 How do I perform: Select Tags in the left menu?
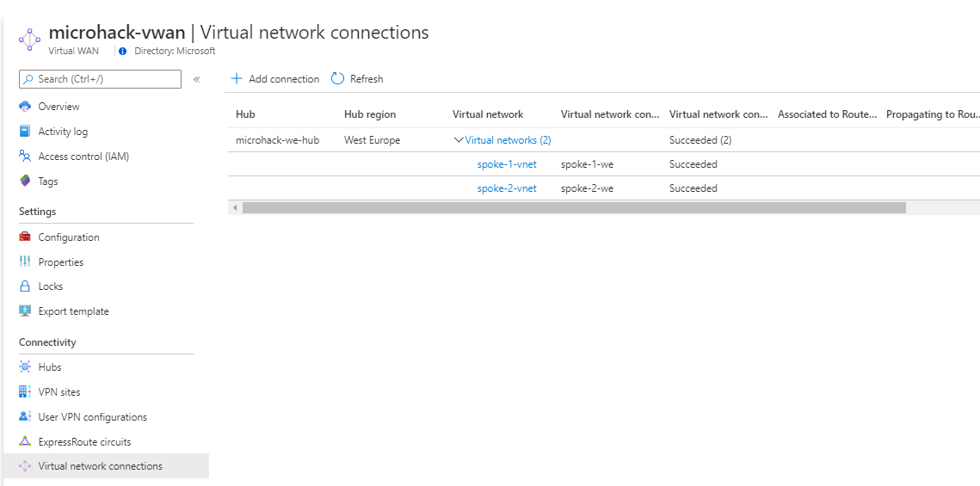click(x=48, y=181)
